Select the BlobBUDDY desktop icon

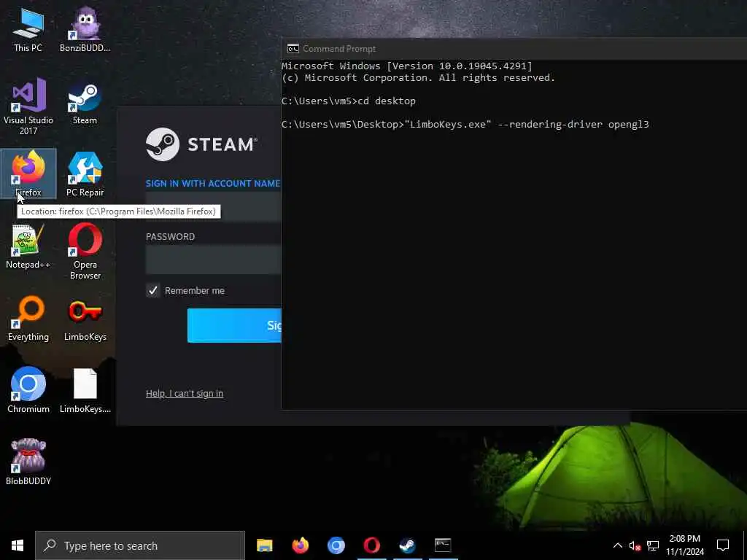28,462
